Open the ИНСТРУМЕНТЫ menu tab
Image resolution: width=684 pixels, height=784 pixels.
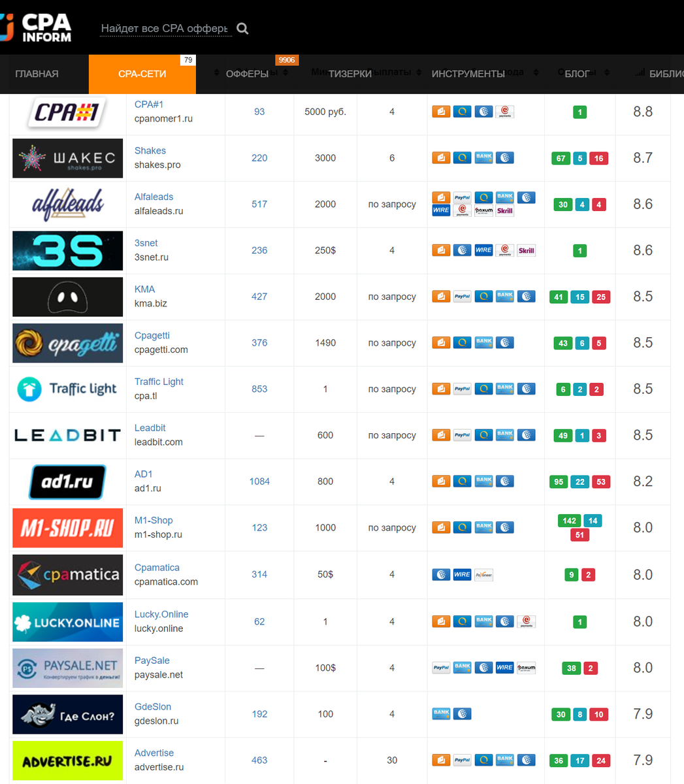click(468, 74)
